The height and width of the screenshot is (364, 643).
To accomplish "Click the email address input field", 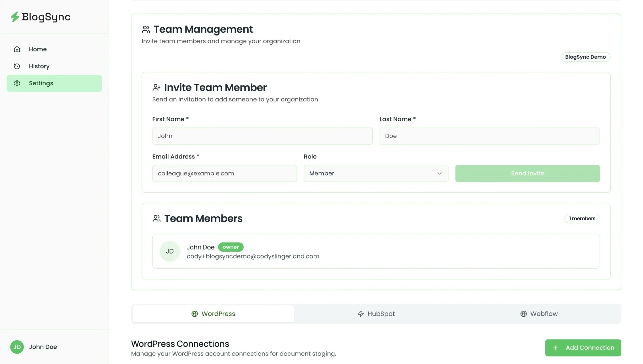I will (x=224, y=173).
